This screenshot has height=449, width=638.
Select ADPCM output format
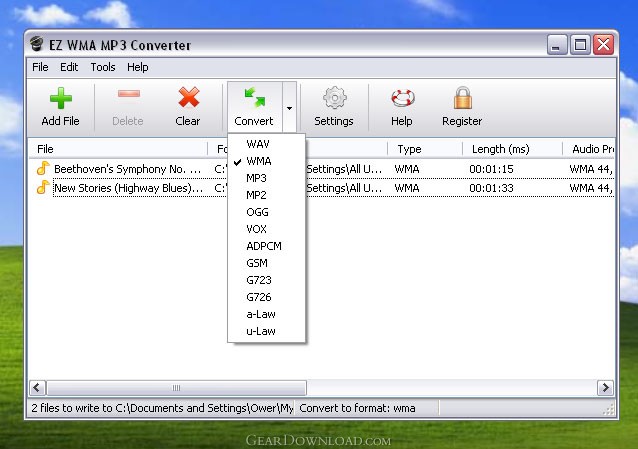point(267,246)
